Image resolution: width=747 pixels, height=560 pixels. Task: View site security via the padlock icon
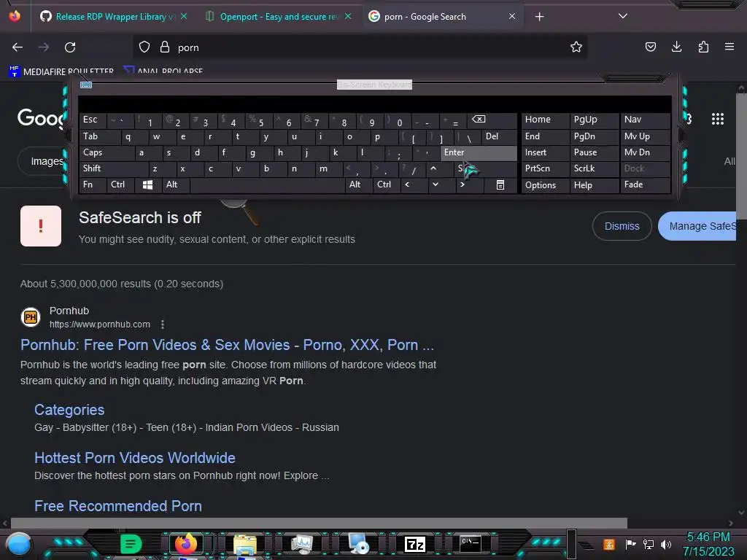click(165, 47)
